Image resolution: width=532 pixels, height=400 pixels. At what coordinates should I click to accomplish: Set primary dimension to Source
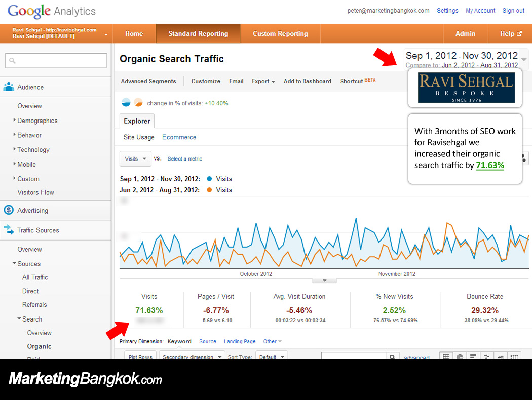point(208,341)
